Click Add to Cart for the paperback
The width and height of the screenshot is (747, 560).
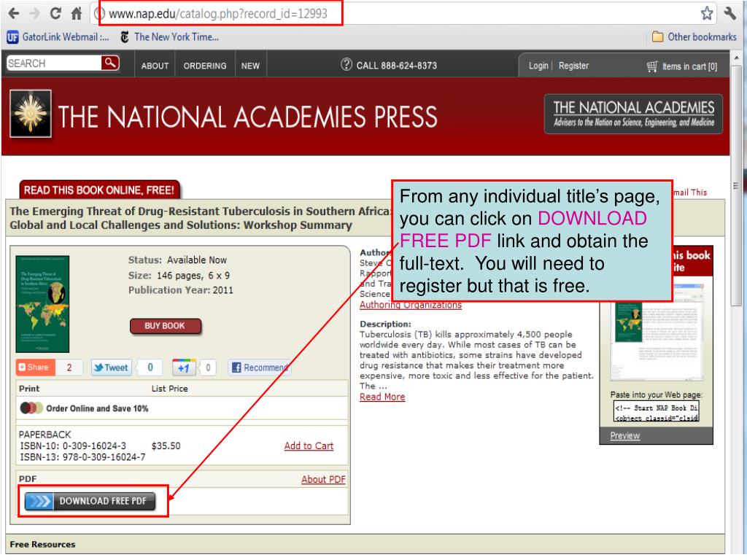309,446
